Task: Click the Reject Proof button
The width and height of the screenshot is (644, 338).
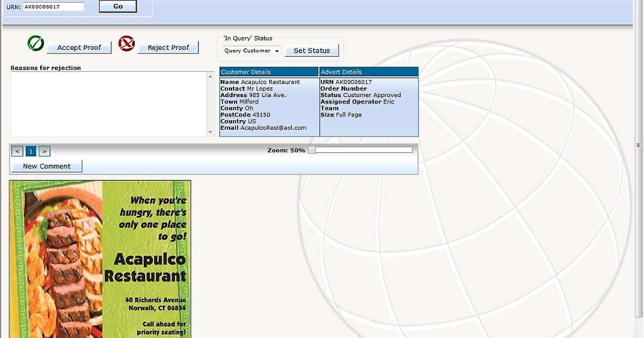Action: pos(169,48)
